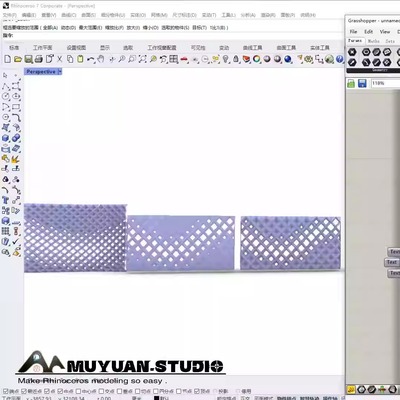Undo the last action with the Undo arrow
Screen dimensions: 400x400
click(90, 59)
